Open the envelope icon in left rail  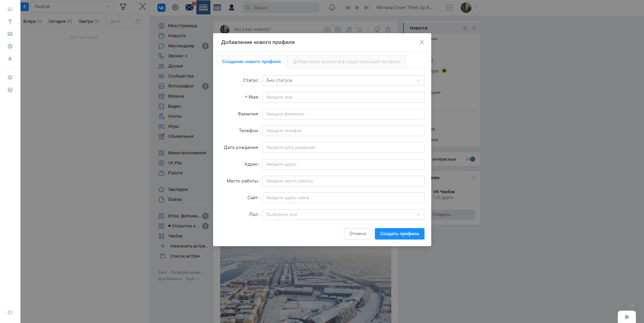click(x=10, y=34)
